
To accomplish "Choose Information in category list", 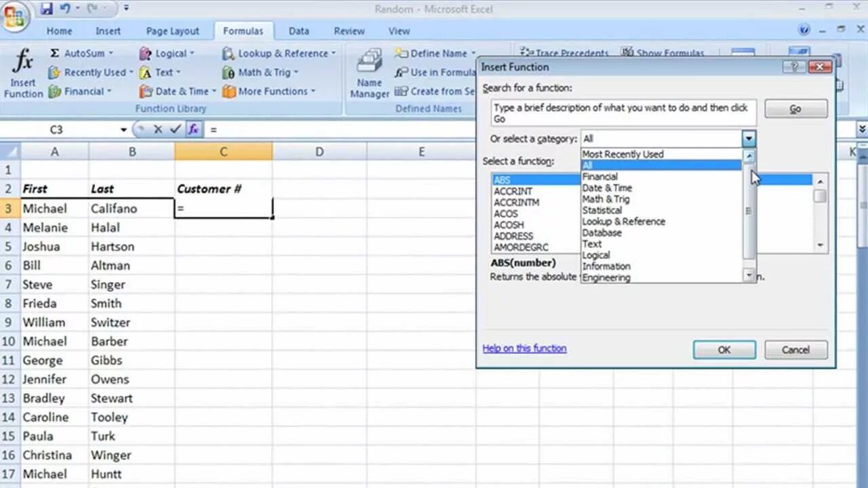I will [x=661, y=266].
